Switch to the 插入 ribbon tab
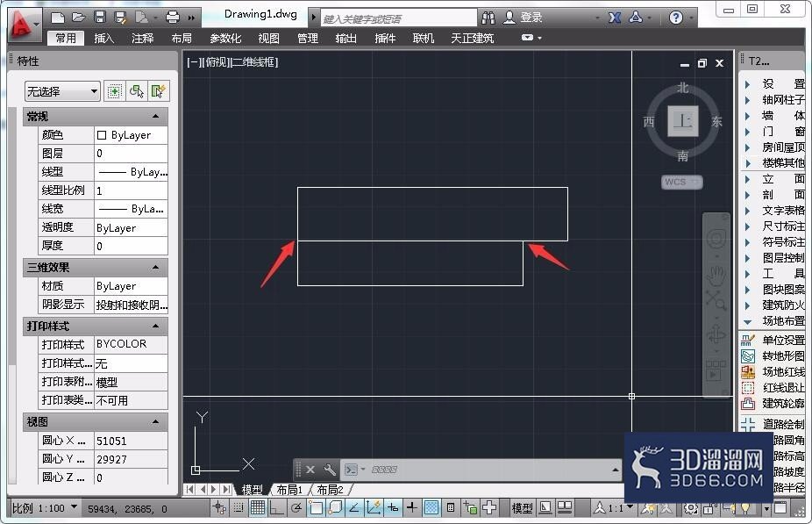The height and width of the screenshot is (524, 812). coord(103,39)
